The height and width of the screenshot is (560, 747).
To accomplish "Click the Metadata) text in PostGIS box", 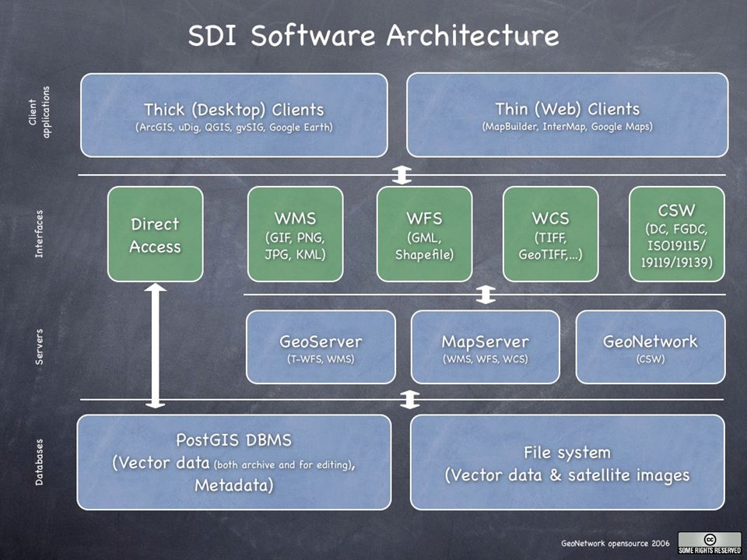I will (234, 485).
